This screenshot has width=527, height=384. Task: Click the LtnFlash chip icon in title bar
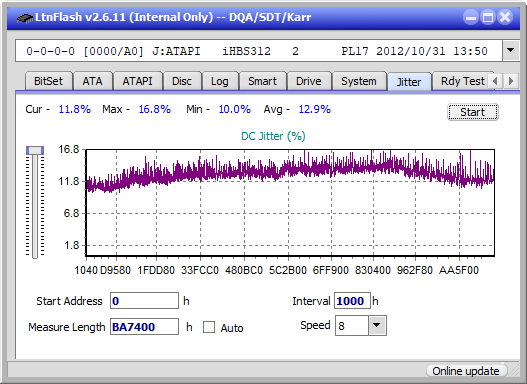(x=24, y=17)
